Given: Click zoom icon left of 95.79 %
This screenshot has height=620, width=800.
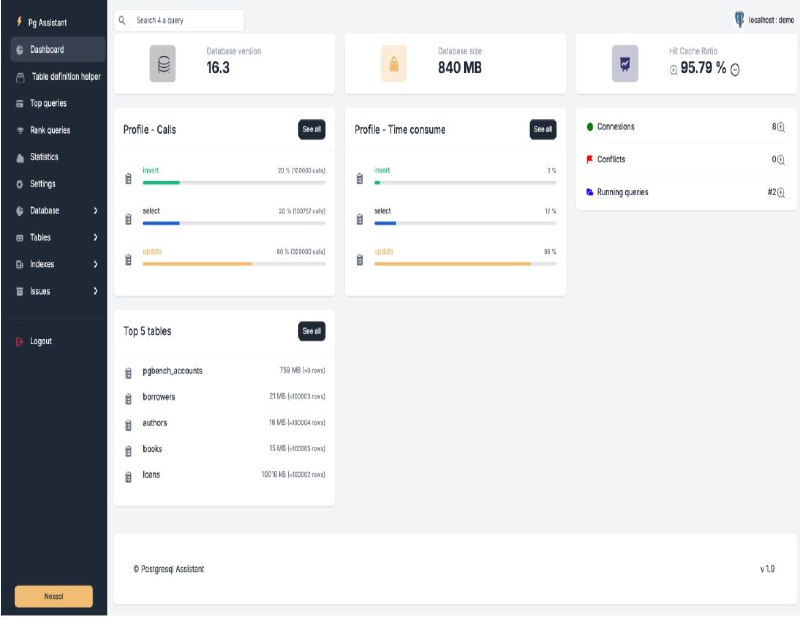Looking at the screenshot, I should pos(673,70).
